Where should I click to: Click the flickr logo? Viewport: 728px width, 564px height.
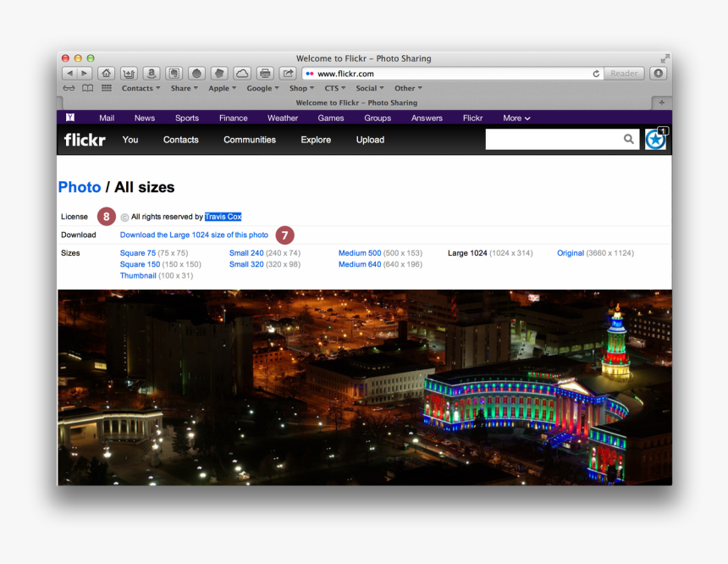[x=85, y=140]
